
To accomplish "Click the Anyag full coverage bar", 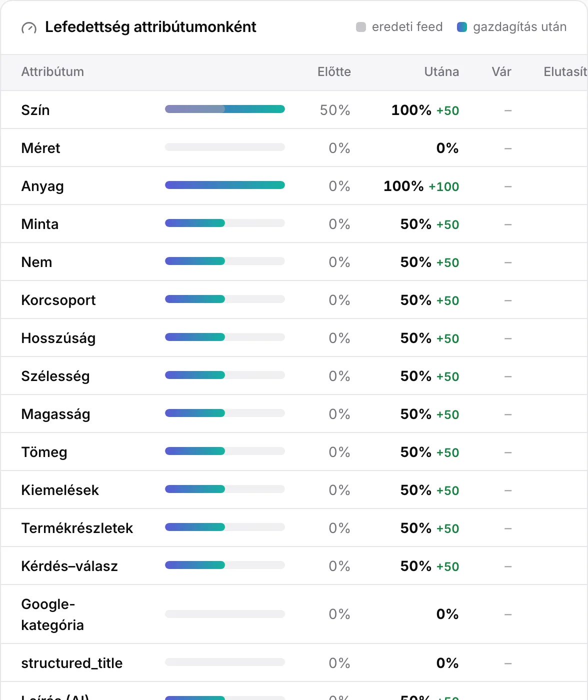I will (225, 185).
